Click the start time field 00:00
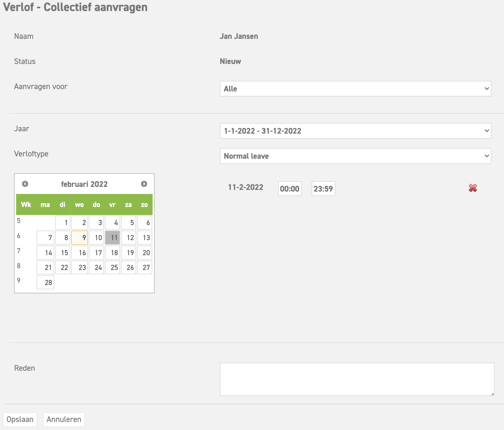 (289, 189)
